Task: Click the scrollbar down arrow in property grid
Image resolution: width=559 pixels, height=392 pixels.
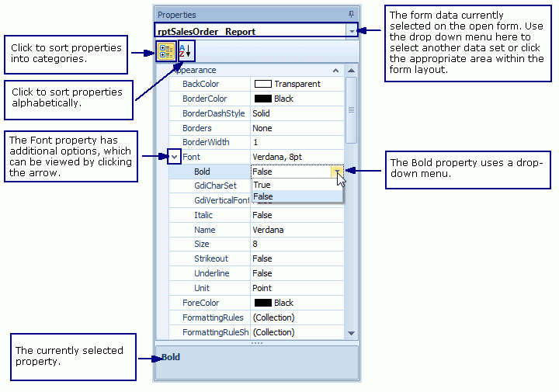Action: (x=351, y=333)
